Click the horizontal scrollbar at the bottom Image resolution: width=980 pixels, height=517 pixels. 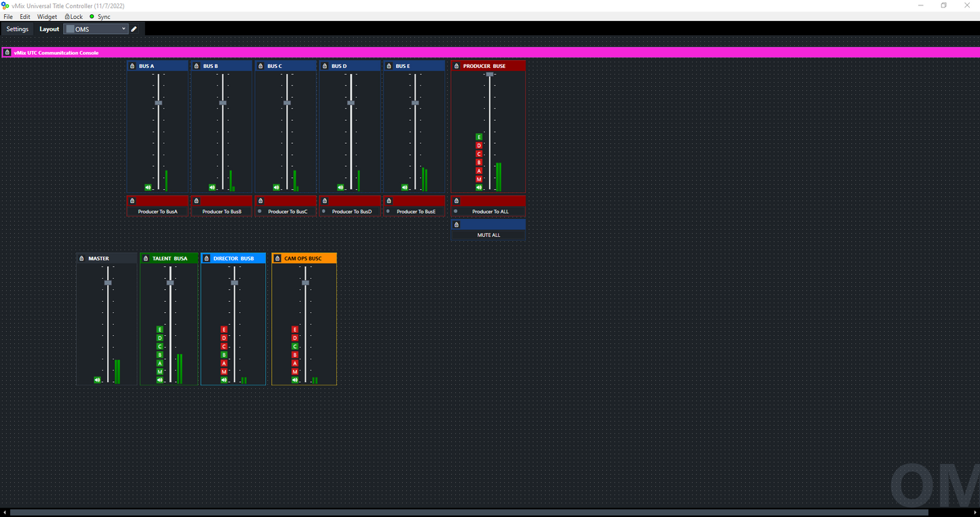475,512
